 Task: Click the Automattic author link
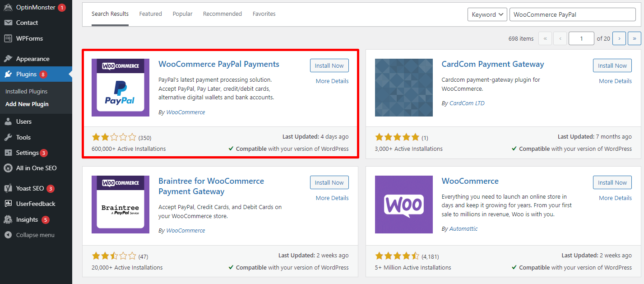463,229
